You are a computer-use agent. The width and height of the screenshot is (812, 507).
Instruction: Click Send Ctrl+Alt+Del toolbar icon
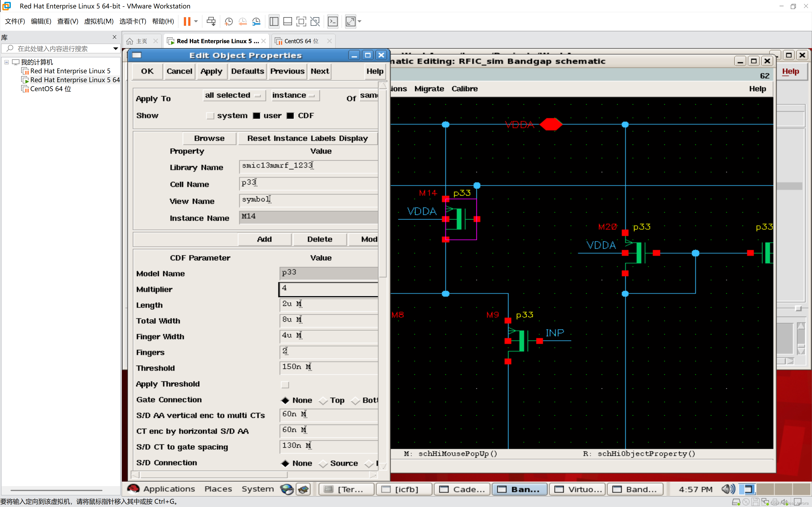(x=211, y=21)
